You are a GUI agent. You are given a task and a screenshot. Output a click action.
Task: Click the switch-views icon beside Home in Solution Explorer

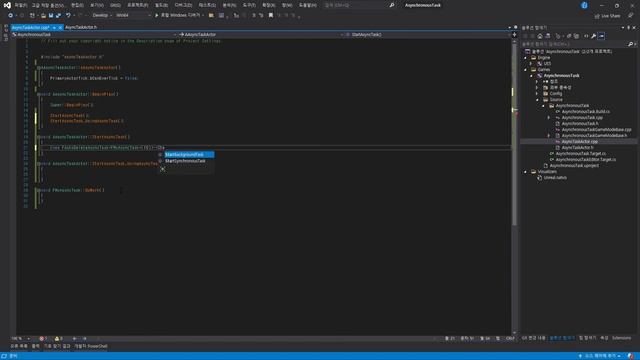(548, 36)
